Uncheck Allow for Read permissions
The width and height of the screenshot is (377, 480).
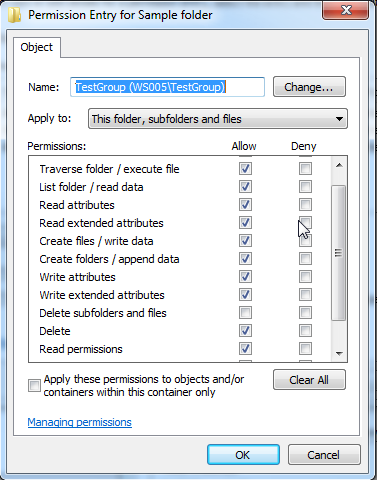[x=245, y=349]
